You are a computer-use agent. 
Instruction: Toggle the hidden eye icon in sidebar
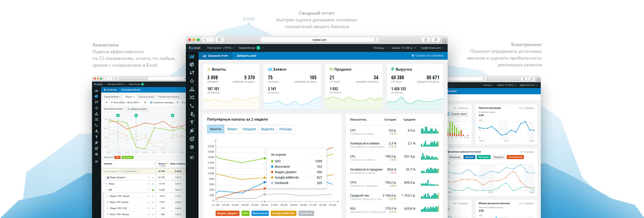tap(192, 158)
